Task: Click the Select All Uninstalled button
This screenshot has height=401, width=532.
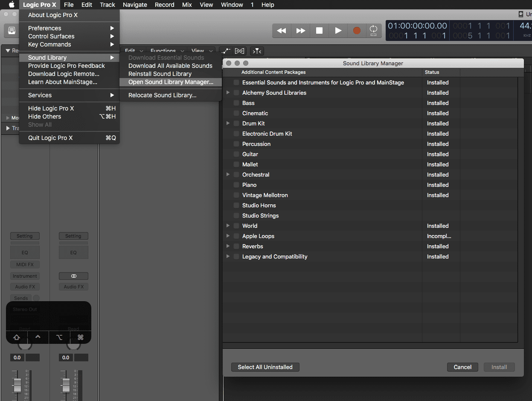Action: point(265,367)
